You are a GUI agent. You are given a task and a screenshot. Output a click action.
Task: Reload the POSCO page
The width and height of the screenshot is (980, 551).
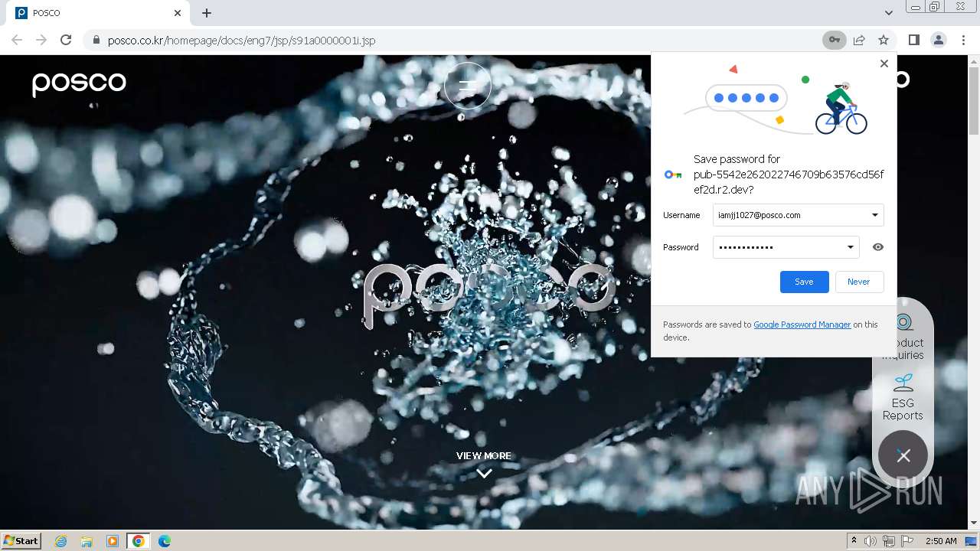(x=66, y=40)
